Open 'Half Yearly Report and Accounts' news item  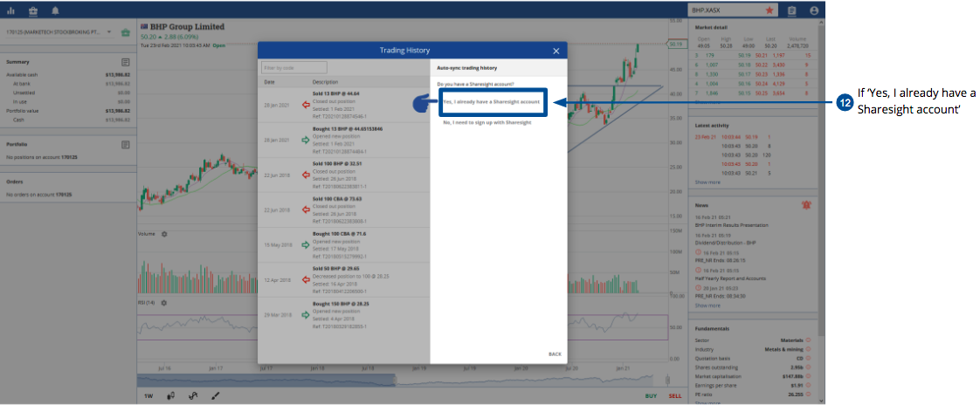tap(730, 278)
